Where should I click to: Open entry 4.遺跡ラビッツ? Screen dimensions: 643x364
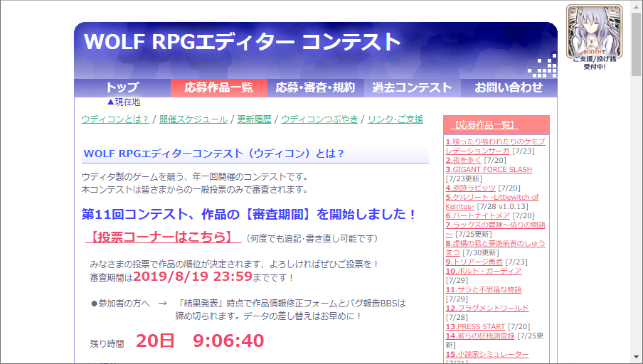pyautogui.click(x=471, y=188)
